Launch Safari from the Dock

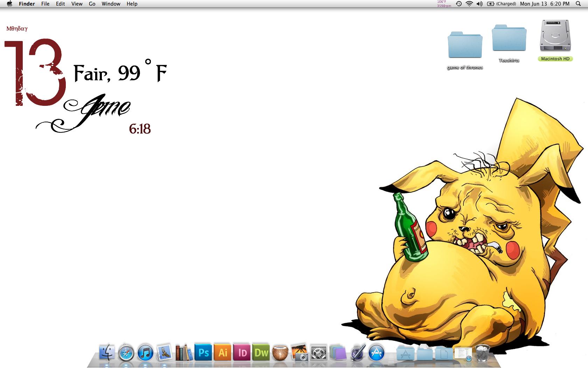[126, 353]
